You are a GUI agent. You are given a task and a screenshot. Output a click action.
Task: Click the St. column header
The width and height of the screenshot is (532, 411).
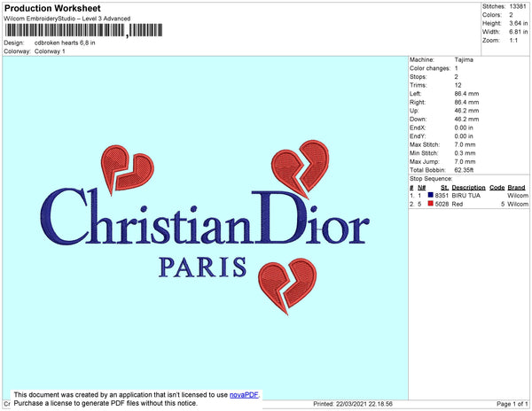[444, 188]
